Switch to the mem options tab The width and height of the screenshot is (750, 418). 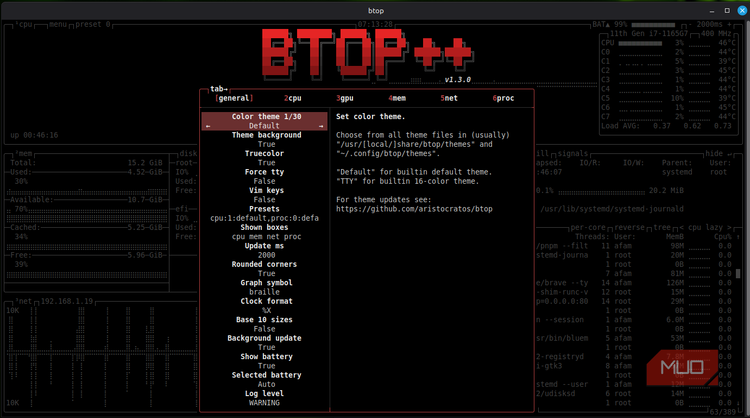[397, 98]
